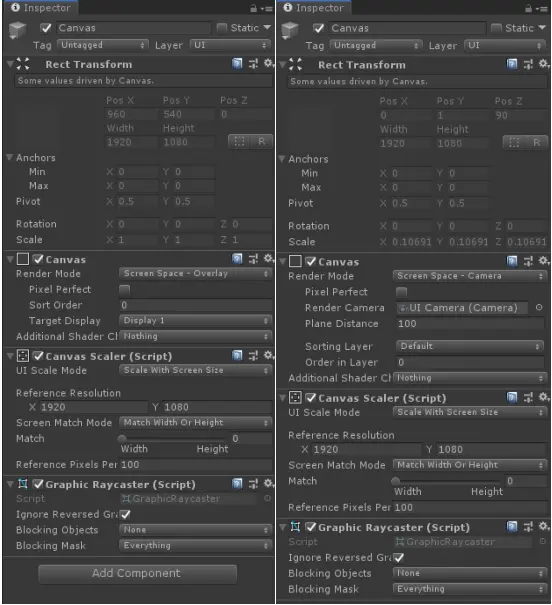
Task: Click Reference Pixels Per Unit field in left inspector
Action: pyautogui.click(x=196, y=465)
